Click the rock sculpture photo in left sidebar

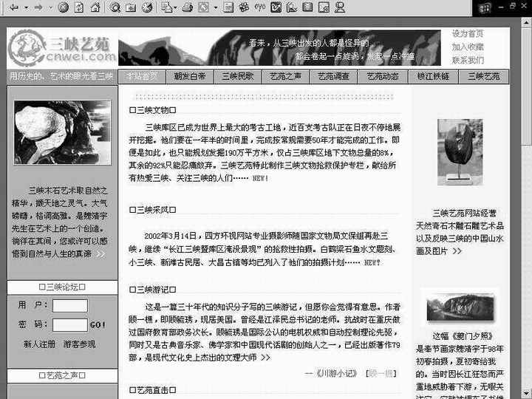click(62, 132)
